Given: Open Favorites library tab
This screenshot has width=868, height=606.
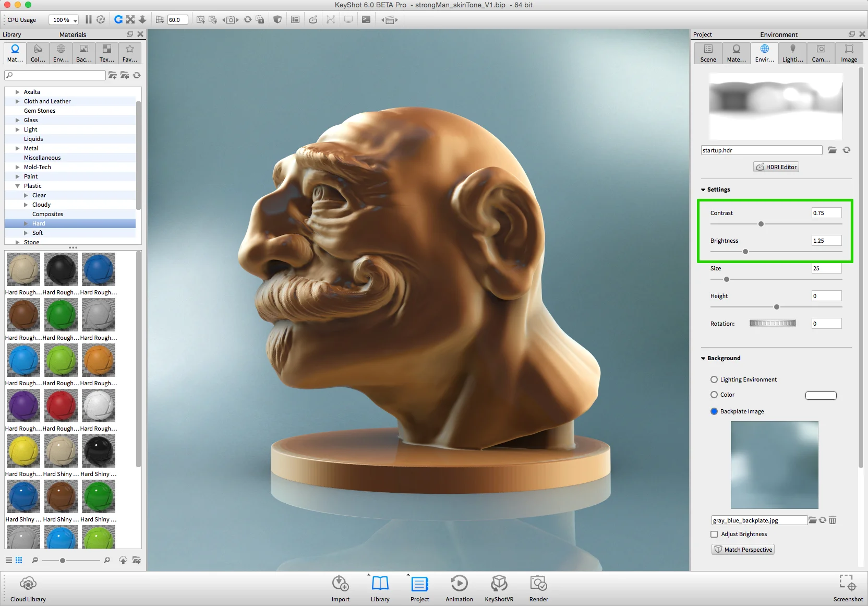Looking at the screenshot, I should coord(130,53).
